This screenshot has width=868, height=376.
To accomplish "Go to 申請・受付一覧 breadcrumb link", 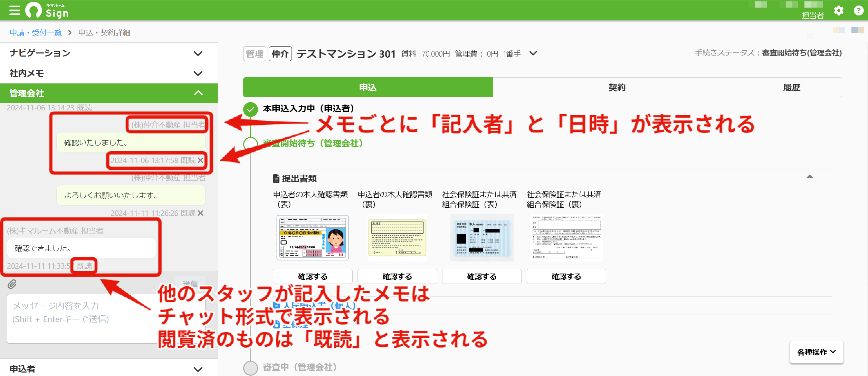I will pyautogui.click(x=36, y=32).
